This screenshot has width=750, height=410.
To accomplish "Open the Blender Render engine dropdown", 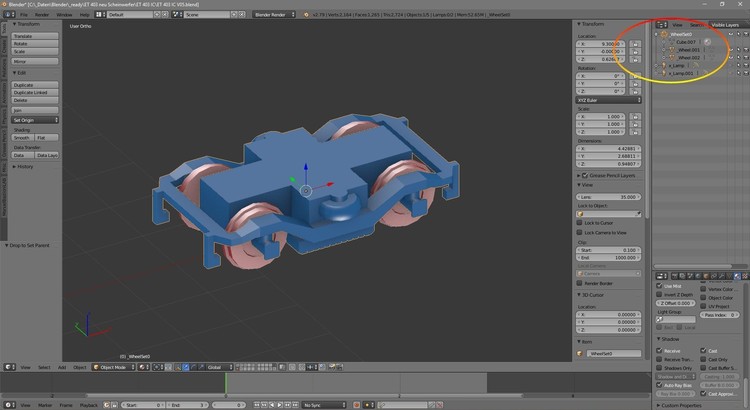I will [274, 14].
